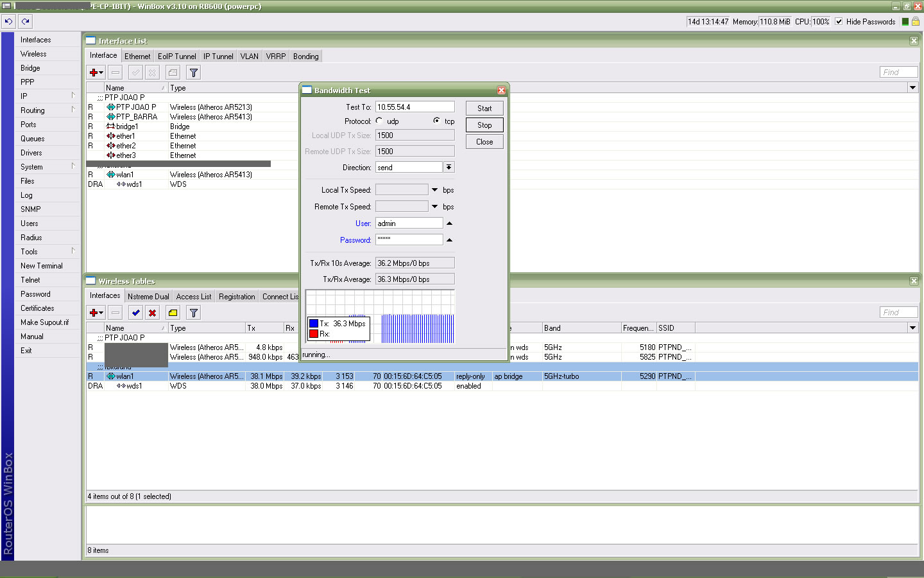Collapse the User field with its arrow
Viewport: 924px width, 578px height.
point(449,223)
